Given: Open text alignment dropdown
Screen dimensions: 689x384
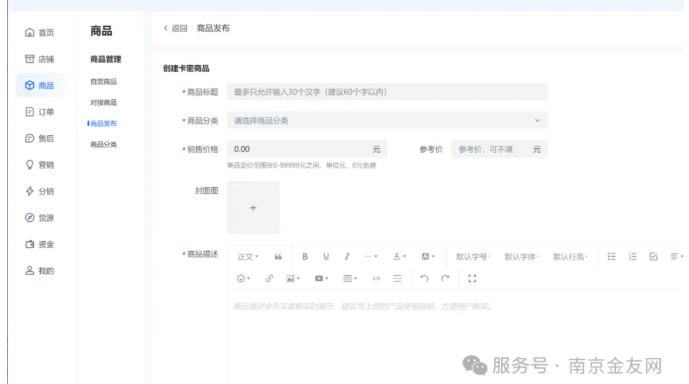Looking at the screenshot, I should (677, 257).
